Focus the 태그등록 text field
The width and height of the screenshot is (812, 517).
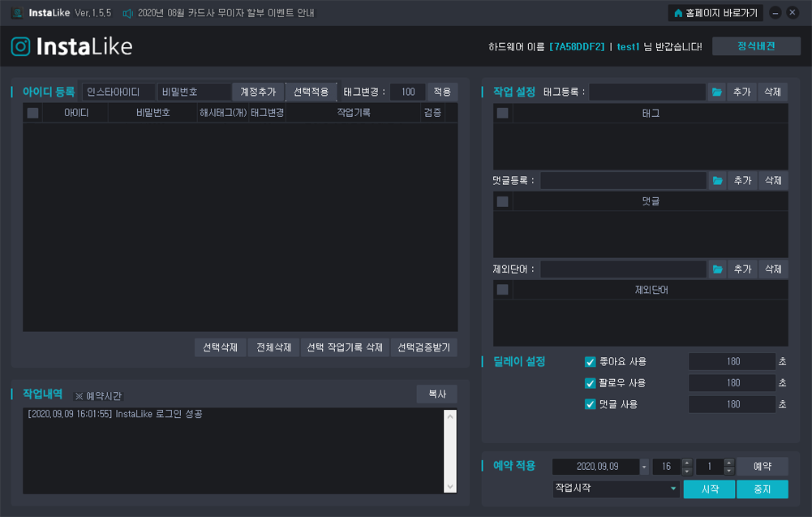[x=647, y=92]
